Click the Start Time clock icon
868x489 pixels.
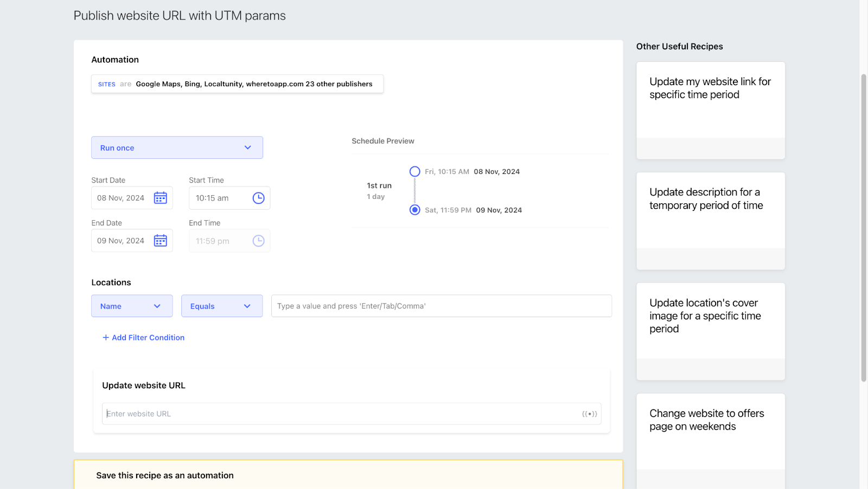coord(258,198)
